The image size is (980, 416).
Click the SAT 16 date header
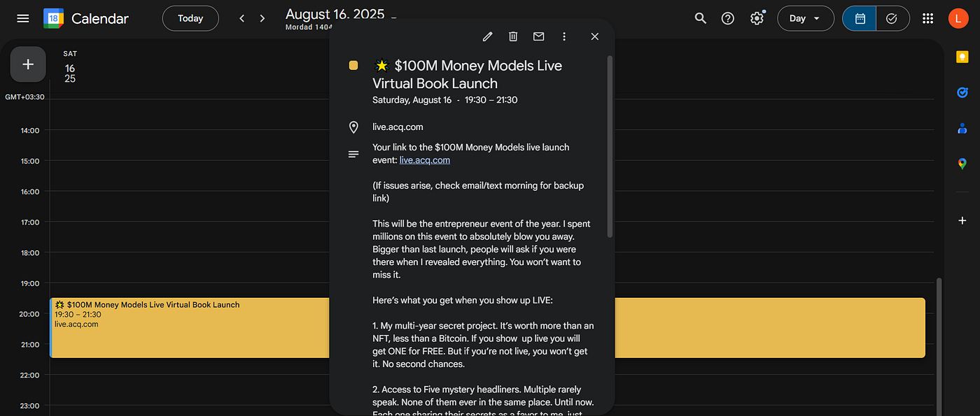point(70,68)
